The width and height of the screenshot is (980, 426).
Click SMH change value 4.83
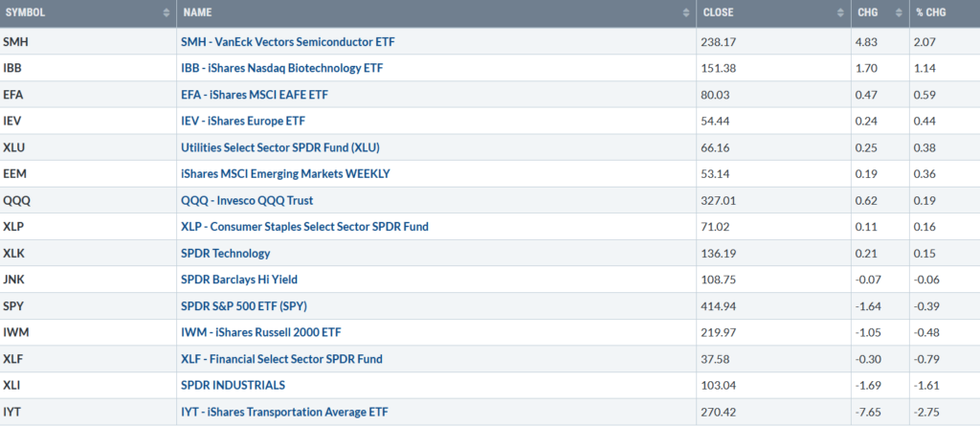[x=866, y=42]
